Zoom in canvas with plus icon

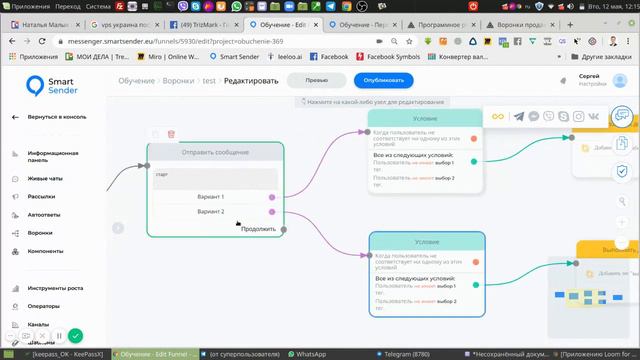coord(622,222)
